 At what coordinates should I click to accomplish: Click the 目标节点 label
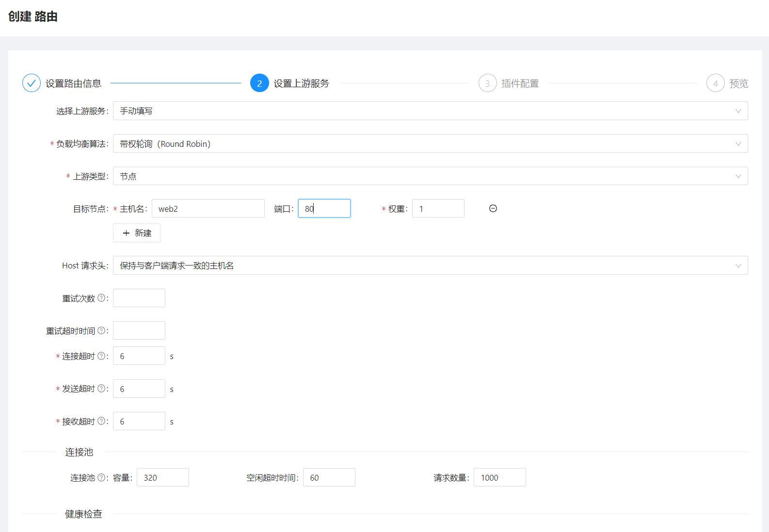[x=90, y=209]
